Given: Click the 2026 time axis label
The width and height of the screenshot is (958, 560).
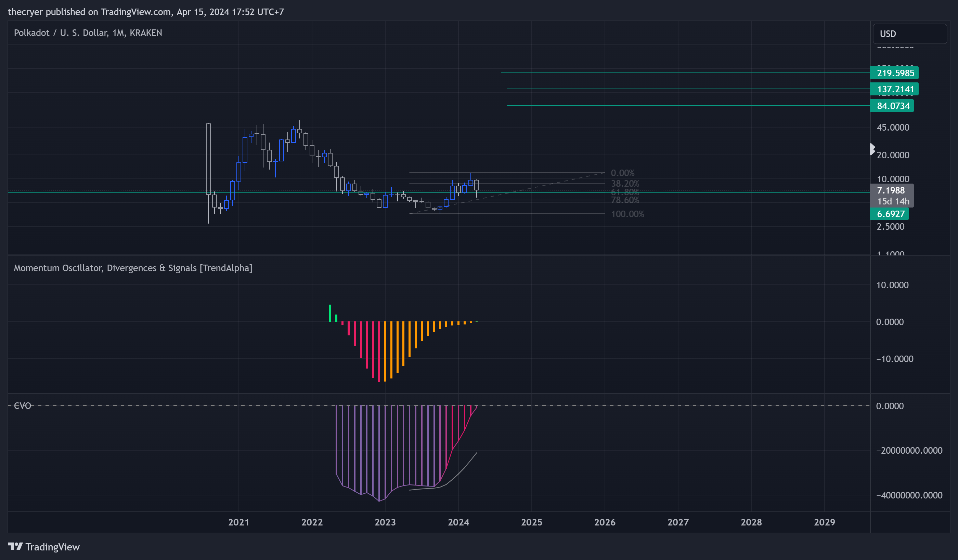Looking at the screenshot, I should [x=605, y=522].
